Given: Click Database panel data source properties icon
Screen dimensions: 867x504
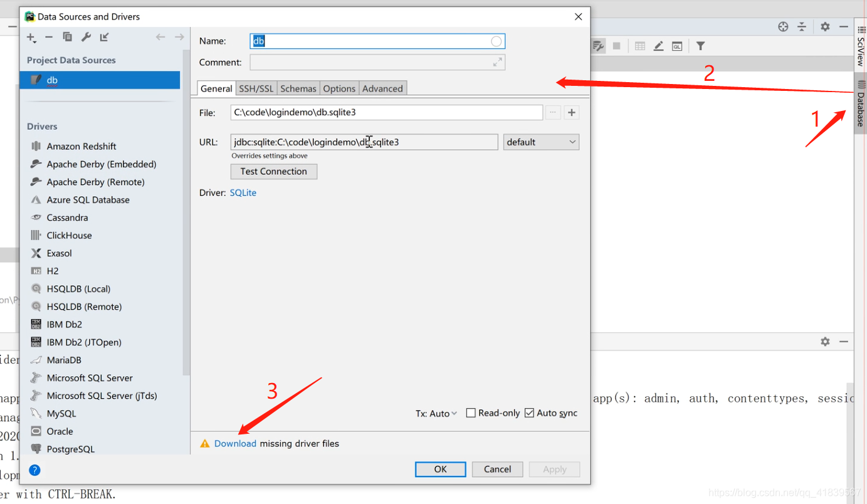Looking at the screenshot, I should [x=599, y=46].
